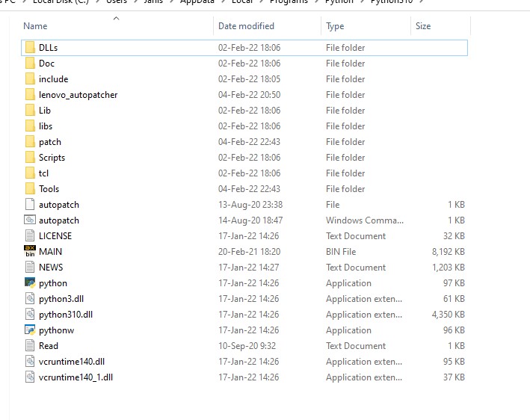This screenshot has width=530, height=420.
Task: Click the date 04-Feb-22 20:50
Action: click(249, 95)
